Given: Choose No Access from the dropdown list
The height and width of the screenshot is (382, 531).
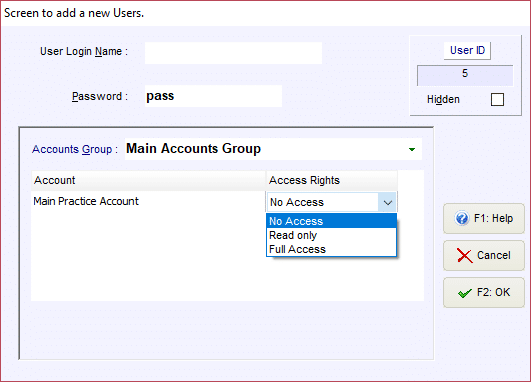Looking at the screenshot, I should coord(331,221).
